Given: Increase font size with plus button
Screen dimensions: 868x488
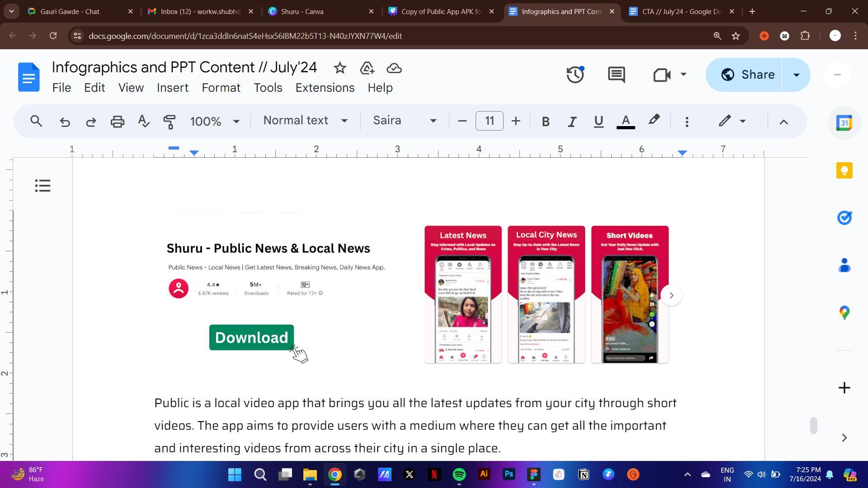Looking at the screenshot, I should pos(516,121).
